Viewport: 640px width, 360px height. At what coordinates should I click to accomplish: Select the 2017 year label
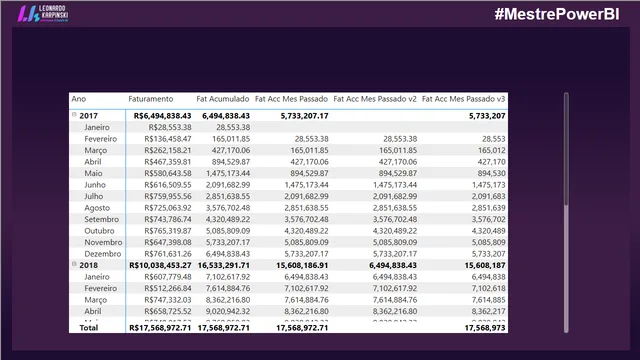coord(89,116)
